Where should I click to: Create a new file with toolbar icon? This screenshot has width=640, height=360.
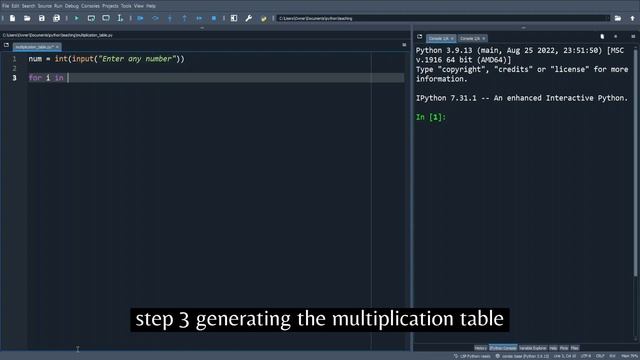(13, 18)
